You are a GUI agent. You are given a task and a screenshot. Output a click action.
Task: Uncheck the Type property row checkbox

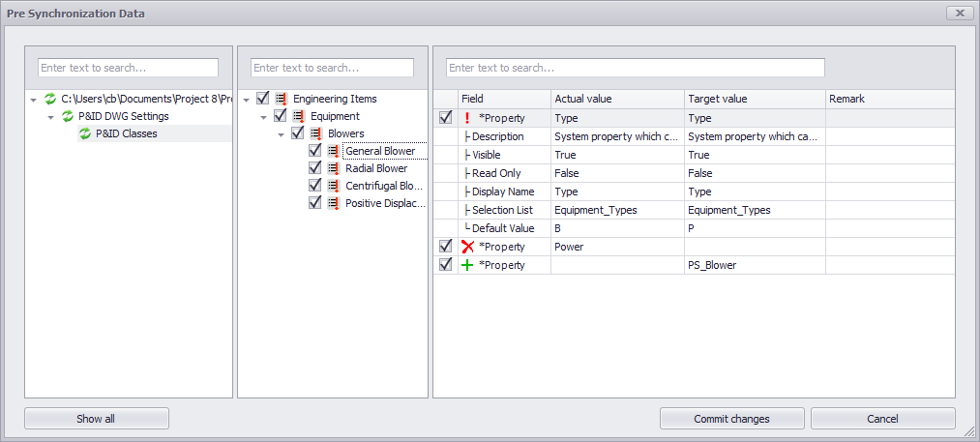446,118
